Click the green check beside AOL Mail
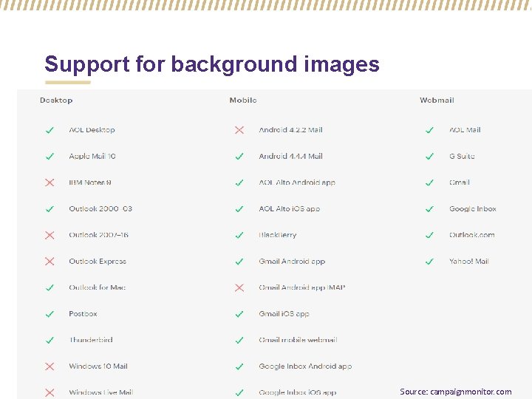Image resolution: width=532 pixels, height=399 pixels. click(x=429, y=130)
